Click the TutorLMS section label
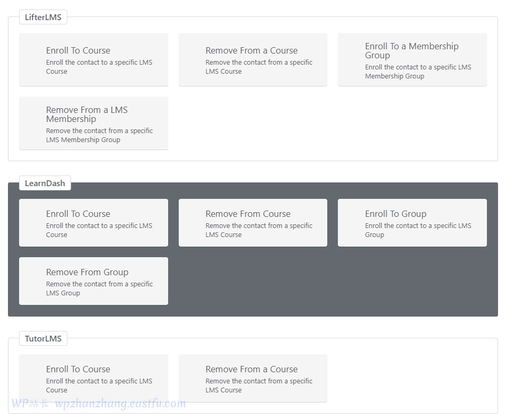The width and height of the screenshot is (506, 420). click(x=43, y=338)
